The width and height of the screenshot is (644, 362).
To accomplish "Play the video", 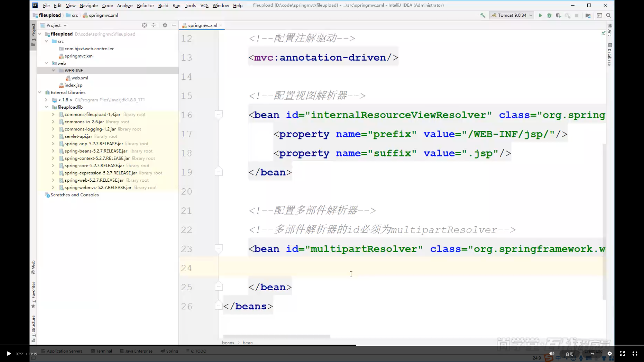I will (x=9, y=354).
